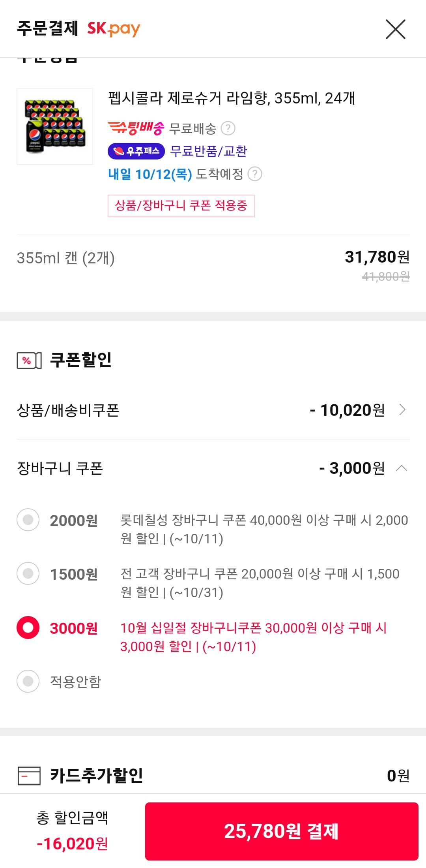
Task: Tap the 상품/장바구니 쿠폰 적용중 tag
Action: 181,206
